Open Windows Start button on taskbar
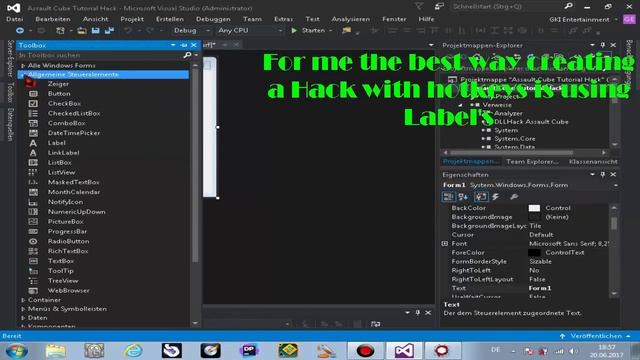This screenshot has width=640, height=360. [x=17, y=351]
